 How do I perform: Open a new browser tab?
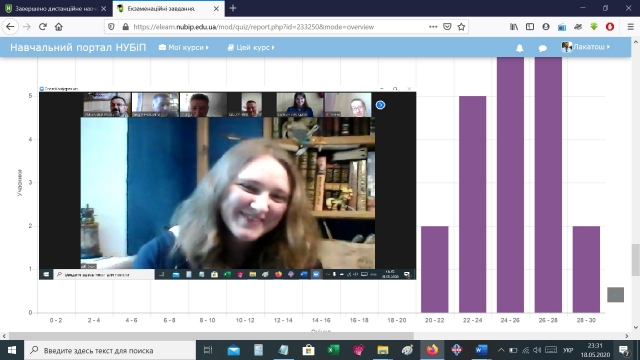[233, 8]
